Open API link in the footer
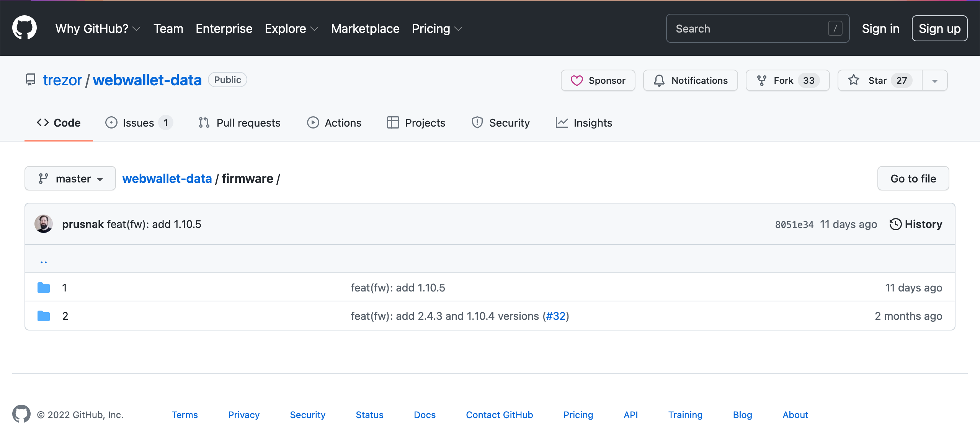The width and height of the screenshot is (980, 433). (x=630, y=415)
